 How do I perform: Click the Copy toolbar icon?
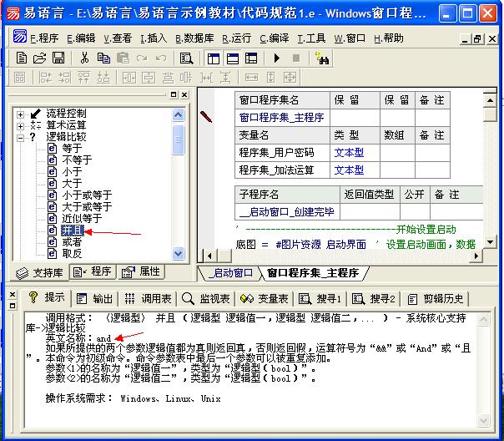(103, 58)
